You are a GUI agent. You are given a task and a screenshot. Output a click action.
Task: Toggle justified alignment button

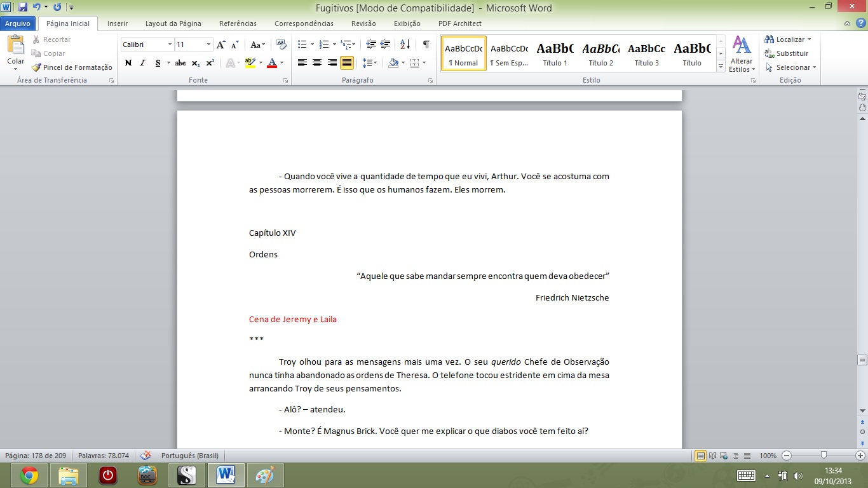tap(346, 63)
